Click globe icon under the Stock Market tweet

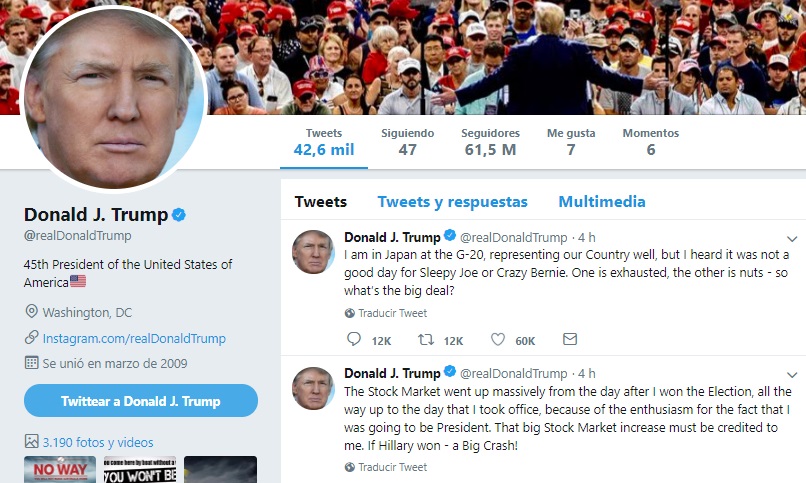[349, 467]
